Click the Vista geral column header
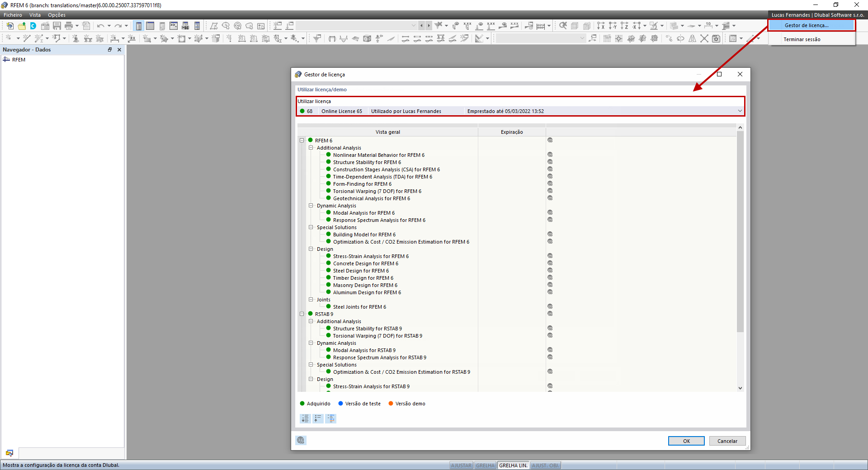This screenshot has width=868, height=470. click(x=387, y=132)
